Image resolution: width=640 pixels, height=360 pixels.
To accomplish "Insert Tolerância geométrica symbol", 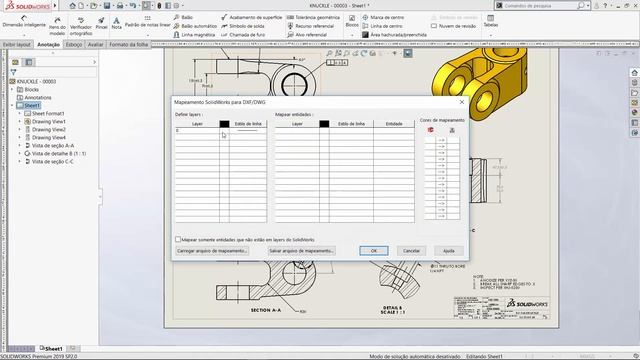I will [x=313, y=18].
